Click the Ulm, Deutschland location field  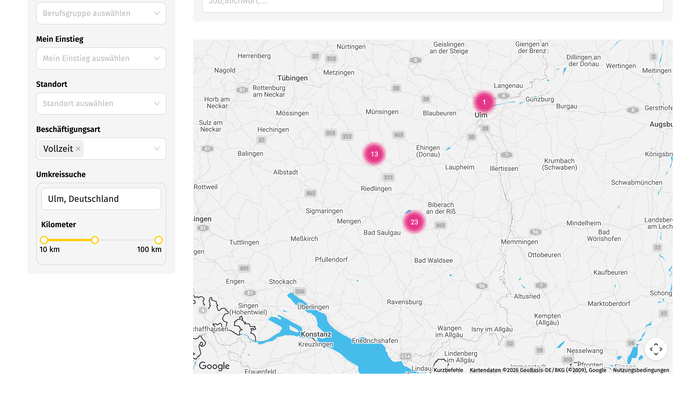coord(101,199)
